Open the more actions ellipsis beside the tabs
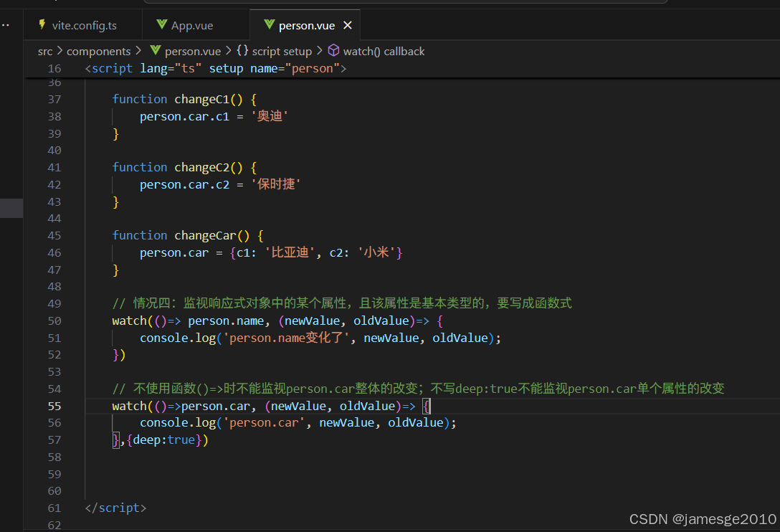The width and height of the screenshot is (780, 532). (6, 25)
